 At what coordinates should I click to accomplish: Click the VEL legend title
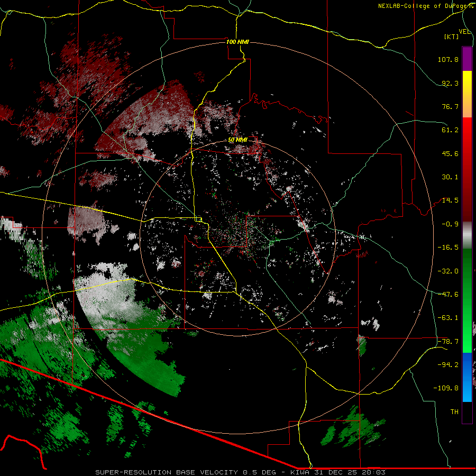tap(464, 32)
